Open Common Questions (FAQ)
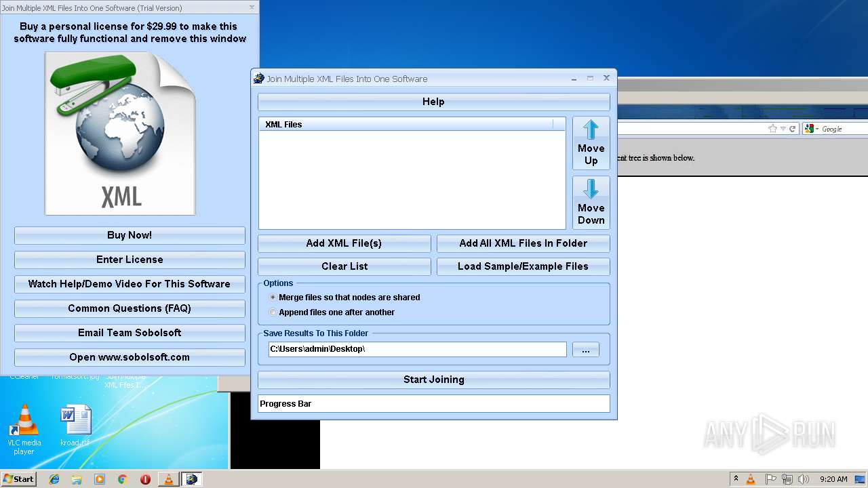This screenshot has width=868, height=488. pyautogui.click(x=130, y=308)
